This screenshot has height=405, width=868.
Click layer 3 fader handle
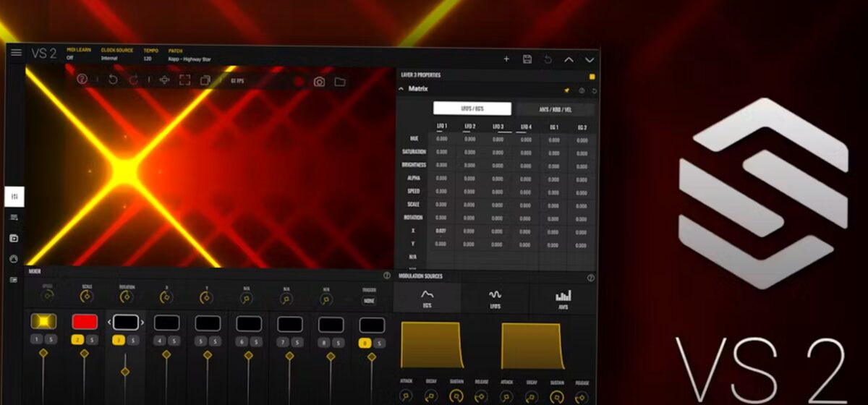(125, 371)
